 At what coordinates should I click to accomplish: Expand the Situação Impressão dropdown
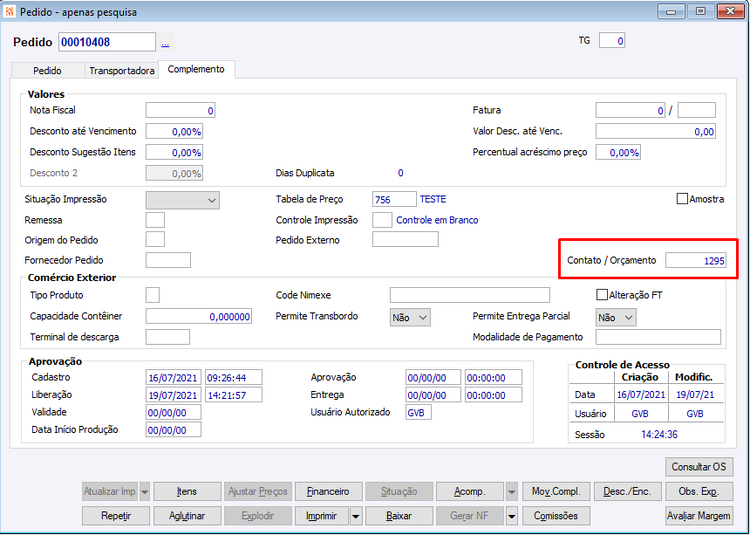pyautogui.click(x=183, y=200)
